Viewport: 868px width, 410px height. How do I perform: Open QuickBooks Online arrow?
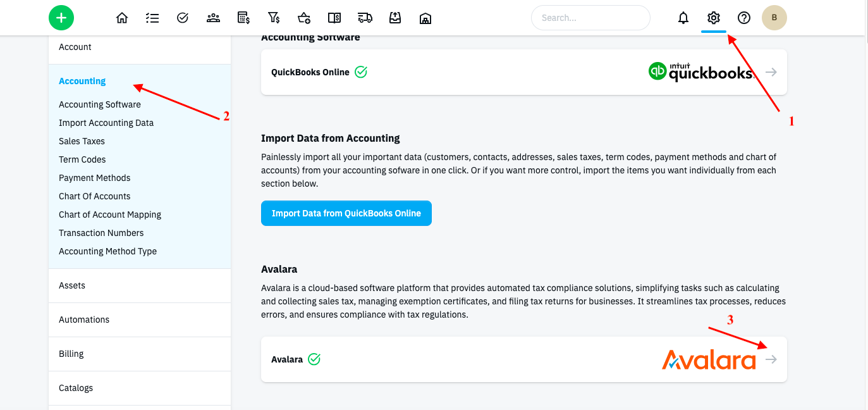pyautogui.click(x=771, y=72)
